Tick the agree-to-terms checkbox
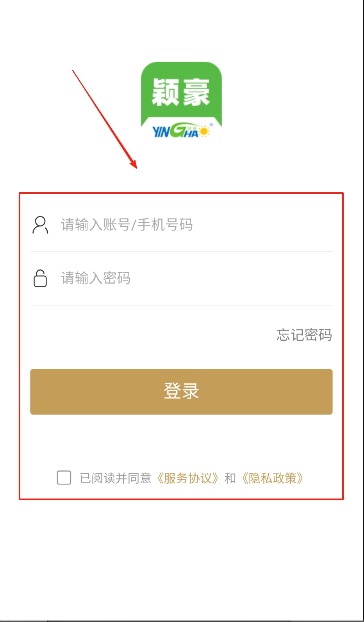Image resolution: width=364 pixels, height=622 pixels. 64,477
